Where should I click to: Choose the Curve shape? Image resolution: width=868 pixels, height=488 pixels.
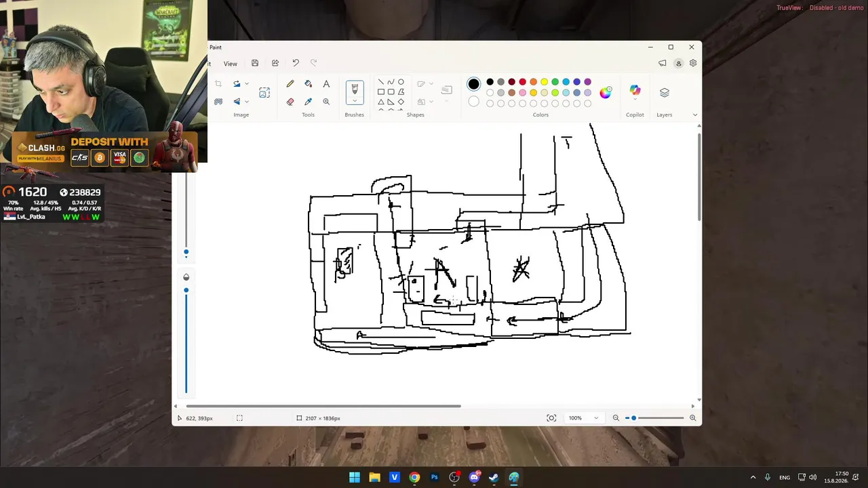coord(391,82)
